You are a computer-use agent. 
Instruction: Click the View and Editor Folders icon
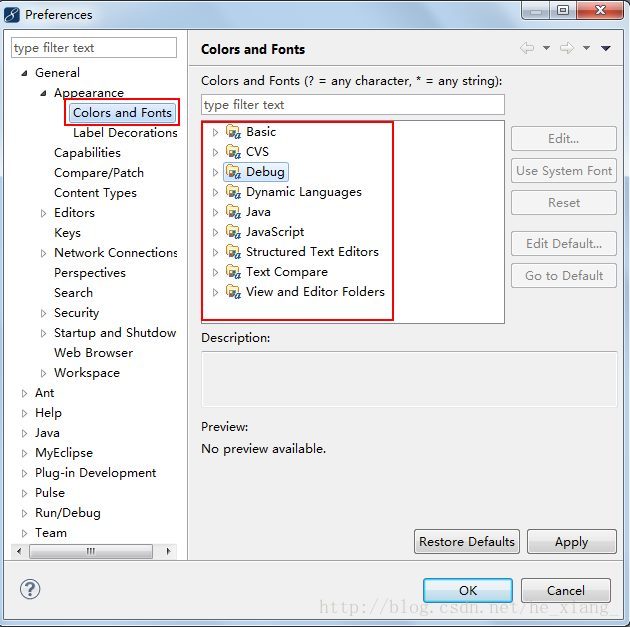(233, 292)
